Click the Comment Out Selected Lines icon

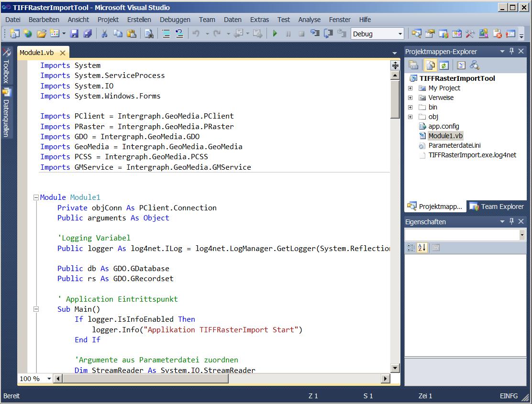tap(166, 33)
